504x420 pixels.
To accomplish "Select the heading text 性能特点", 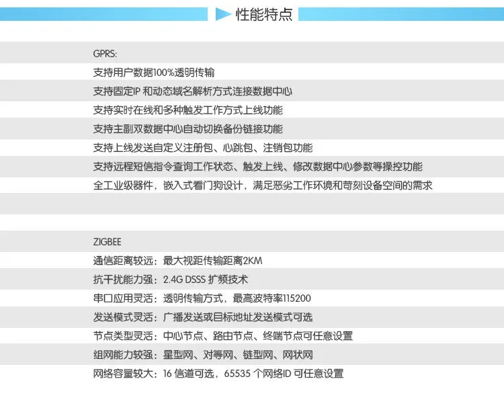I will [264, 15].
